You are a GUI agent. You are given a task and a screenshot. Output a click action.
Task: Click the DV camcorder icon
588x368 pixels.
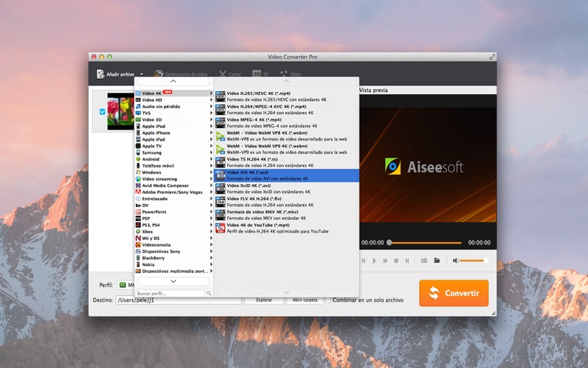(x=138, y=205)
